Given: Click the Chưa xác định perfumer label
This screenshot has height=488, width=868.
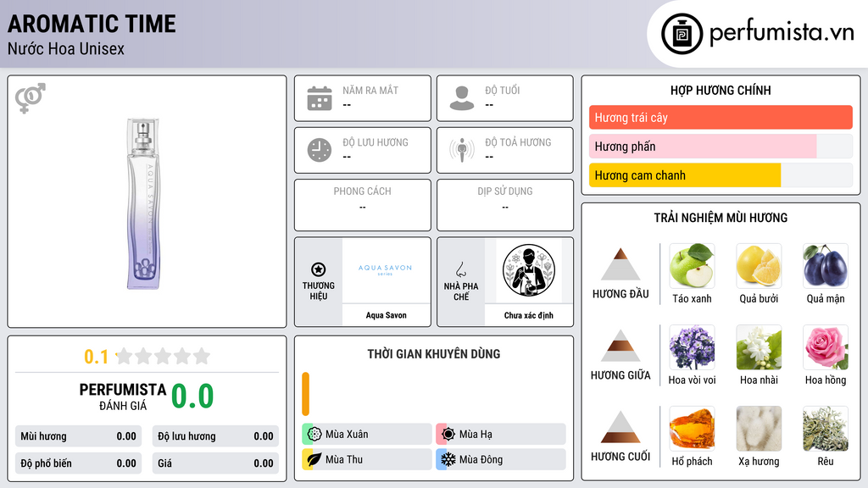Looking at the screenshot, I should point(529,315).
